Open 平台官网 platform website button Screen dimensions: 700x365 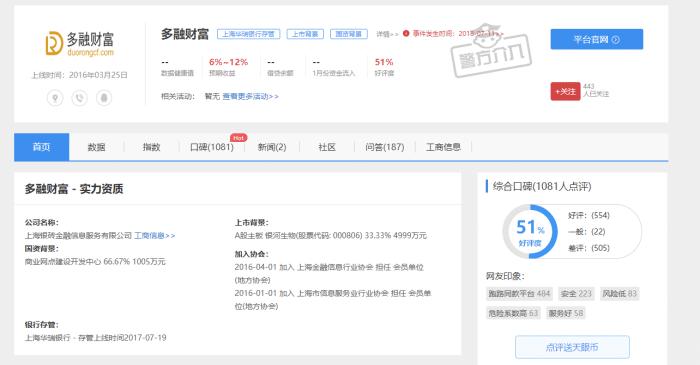coord(596,39)
